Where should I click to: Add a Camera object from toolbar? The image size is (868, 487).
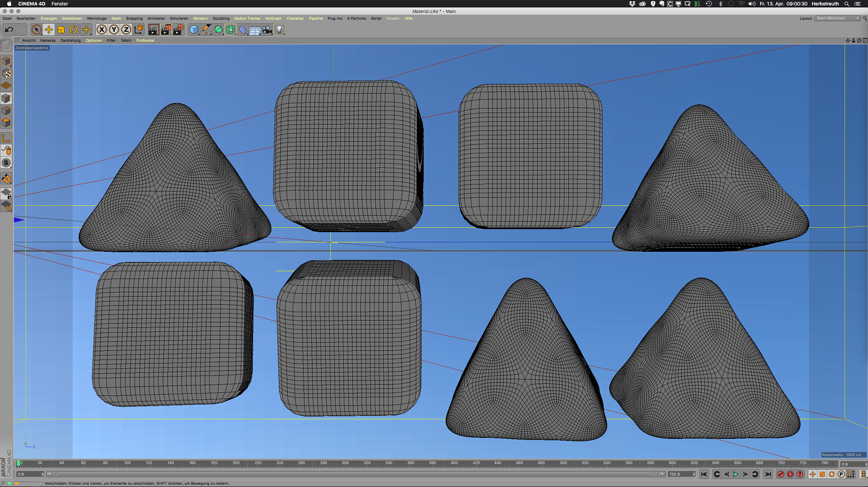point(267,30)
